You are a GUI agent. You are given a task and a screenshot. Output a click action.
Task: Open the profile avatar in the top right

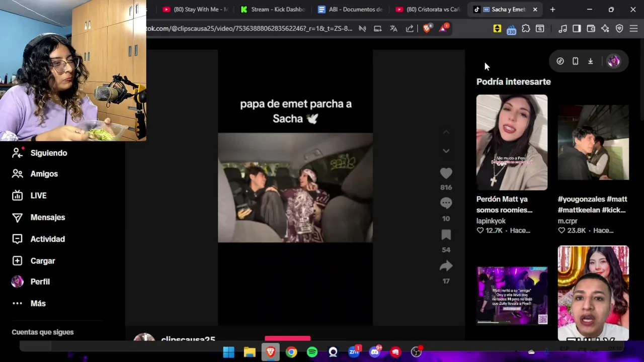coord(613,61)
